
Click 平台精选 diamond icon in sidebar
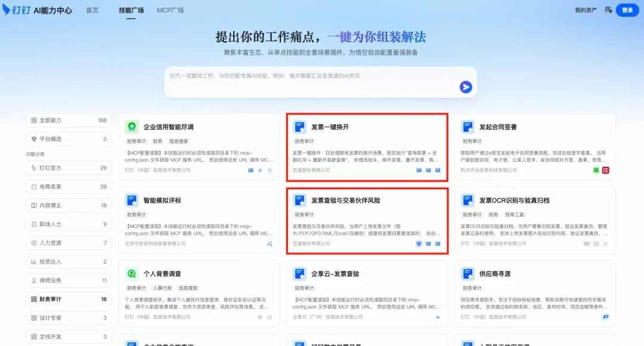[x=33, y=139]
